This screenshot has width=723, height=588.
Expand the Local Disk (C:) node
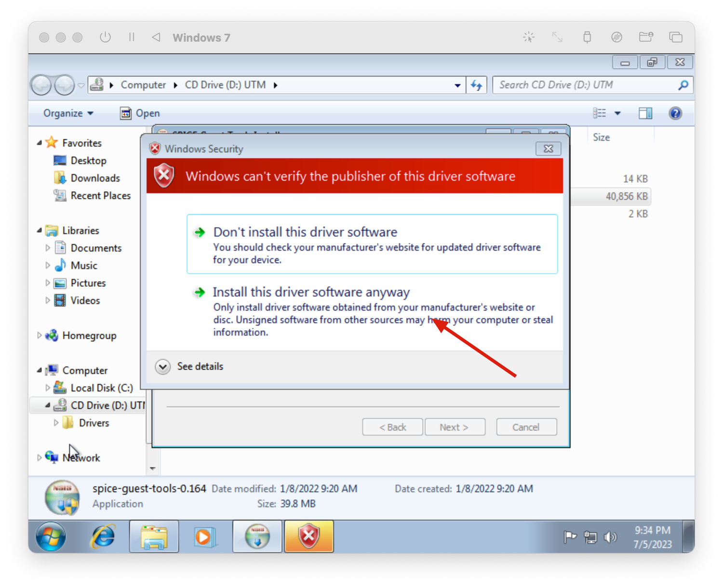pos(47,388)
